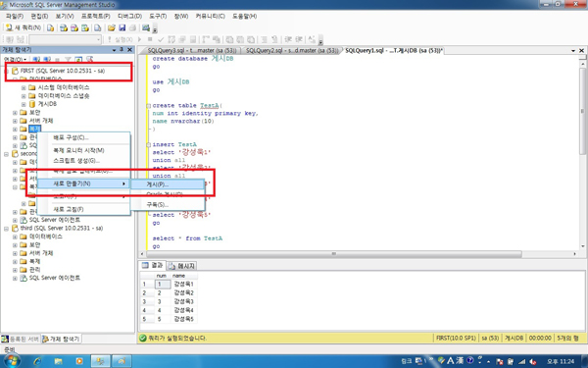Click the refresh icon in Object Explorer toolbar
Viewport: 588px width, 368px height.
tap(78, 59)
